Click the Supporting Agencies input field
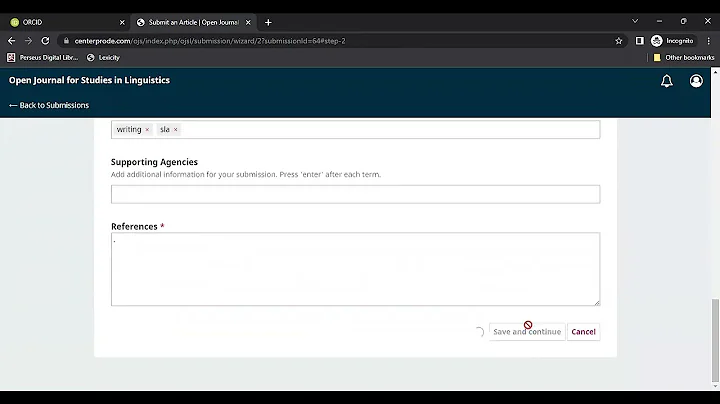Image resolution: width=720 pixels, height=404 pixels. click(355, 194)
